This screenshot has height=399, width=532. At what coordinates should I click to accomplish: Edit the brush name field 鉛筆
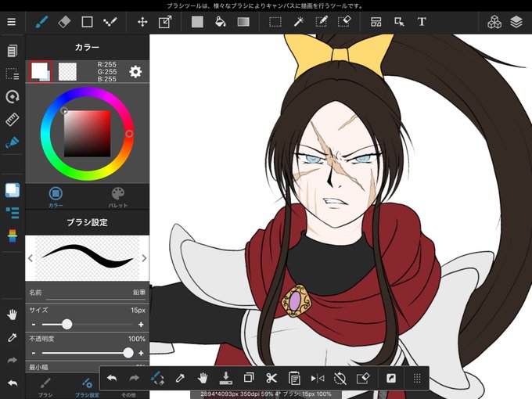tap(87, 293)
